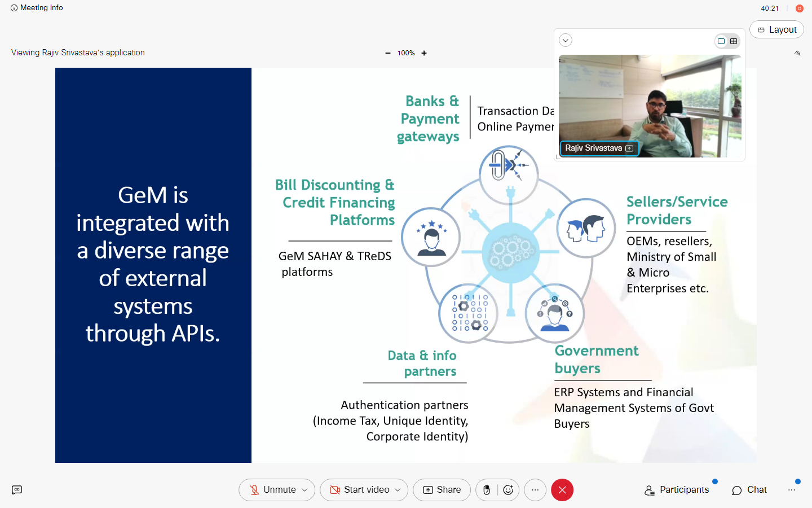Open audio options arrow beside Unmute
812x508 pixels.
[x=305, y=490]
